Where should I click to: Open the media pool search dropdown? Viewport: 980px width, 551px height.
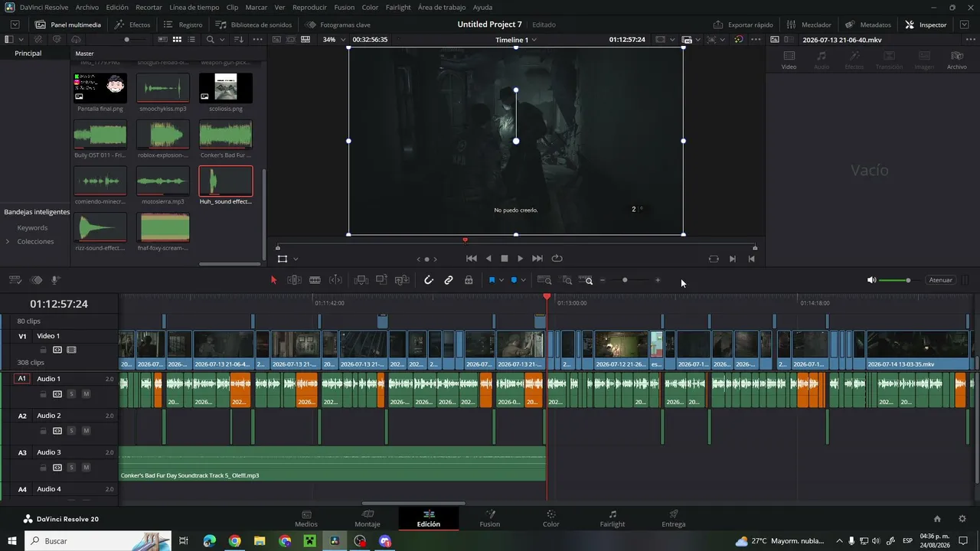(x=222, y=39)
